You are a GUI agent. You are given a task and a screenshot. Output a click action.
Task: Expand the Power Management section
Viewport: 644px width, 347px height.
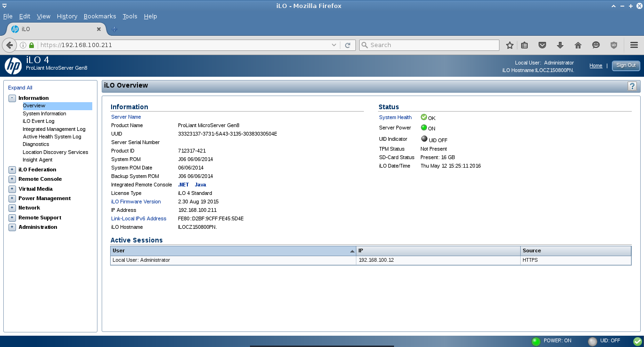tap(12, 198)
